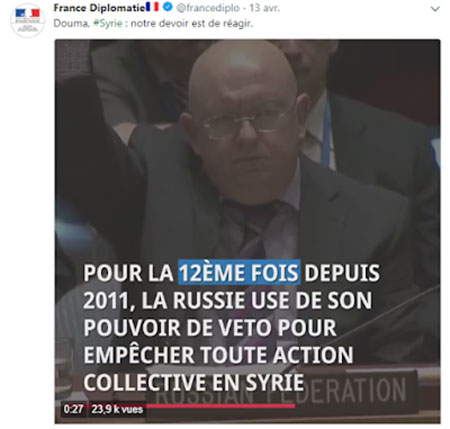Click the 23,9 k vues view counter
This screenshot has height=429, width=450.
click(117, 409)
